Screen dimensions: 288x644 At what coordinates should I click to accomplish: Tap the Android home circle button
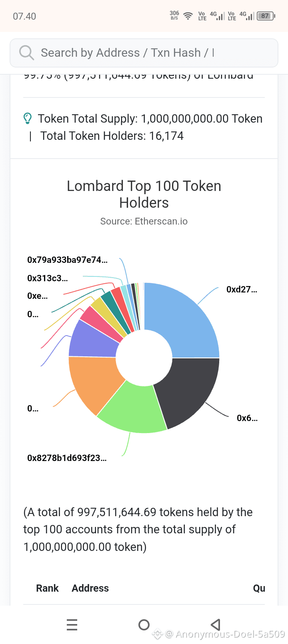pos(144,624)
